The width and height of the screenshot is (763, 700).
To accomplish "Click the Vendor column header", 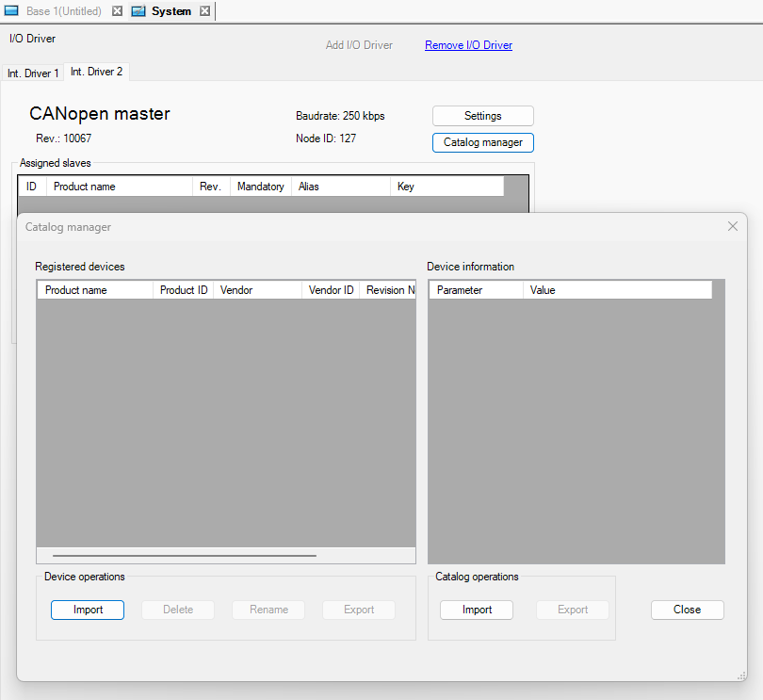I will (x=257, y=290).
